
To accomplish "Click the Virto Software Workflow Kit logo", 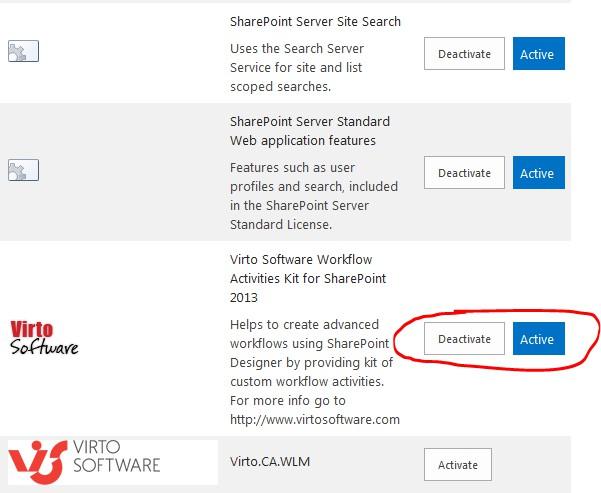I will coord(44,338).
